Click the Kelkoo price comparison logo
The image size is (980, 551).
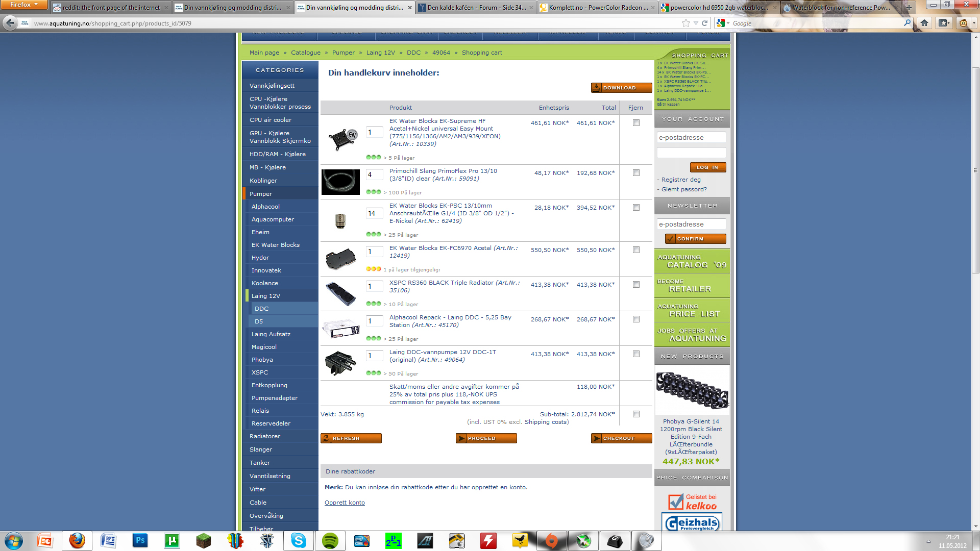tap(692, 502)
